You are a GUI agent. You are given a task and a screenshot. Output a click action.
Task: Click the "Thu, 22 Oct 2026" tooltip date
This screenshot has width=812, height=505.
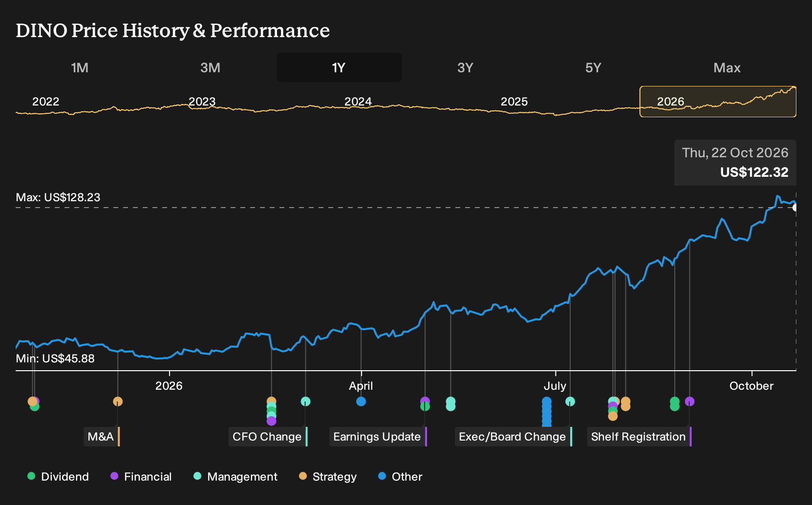735,153
